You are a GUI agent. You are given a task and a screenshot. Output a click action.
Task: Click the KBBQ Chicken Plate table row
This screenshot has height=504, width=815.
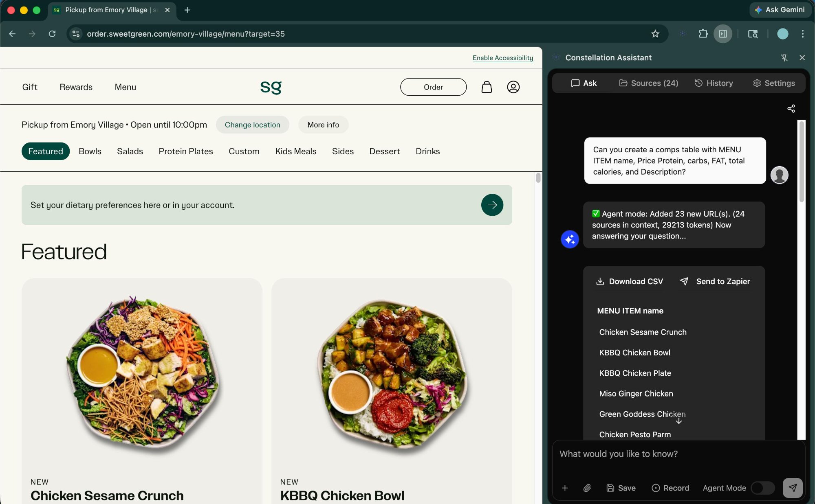pos(635,373)
